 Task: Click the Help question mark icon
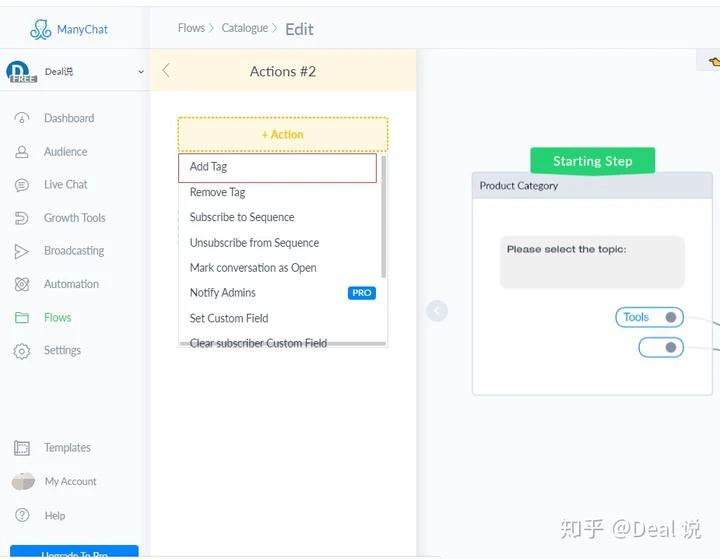[x=22, y=515]
